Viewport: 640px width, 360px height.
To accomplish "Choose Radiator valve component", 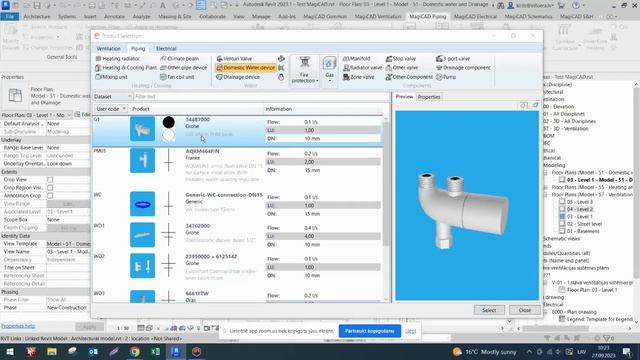I will coord(362,68).
